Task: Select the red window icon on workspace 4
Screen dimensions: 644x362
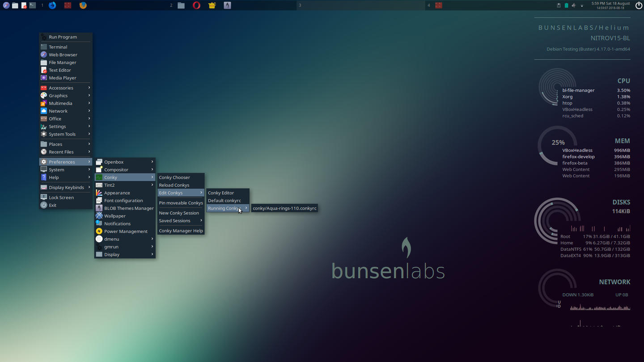Action: click(439, 5)
